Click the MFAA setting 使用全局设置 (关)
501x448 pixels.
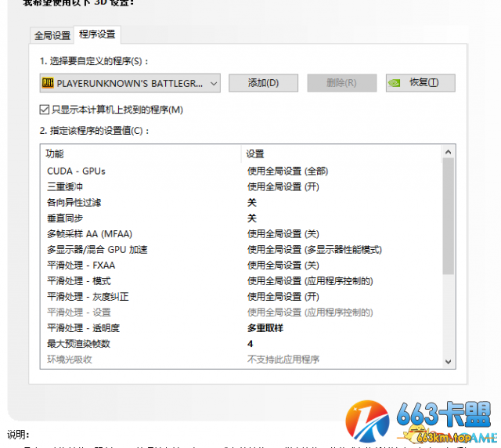point(283,234)
